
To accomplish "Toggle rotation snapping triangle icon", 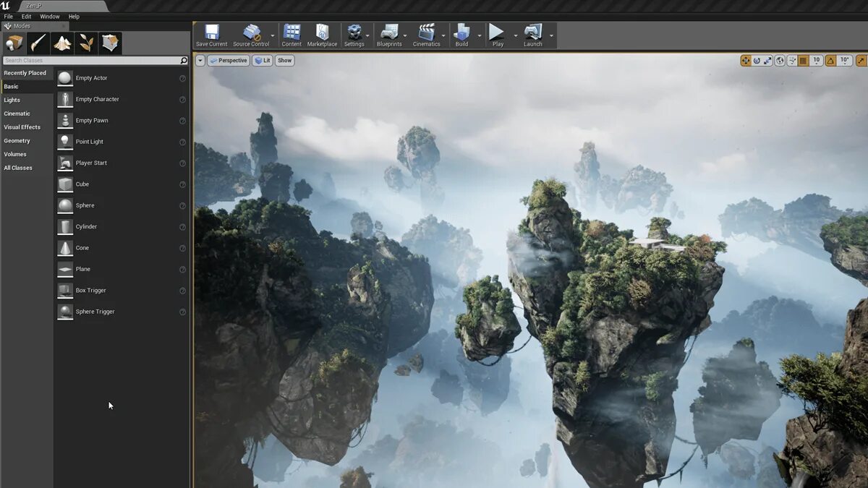I will click(830, 61).
